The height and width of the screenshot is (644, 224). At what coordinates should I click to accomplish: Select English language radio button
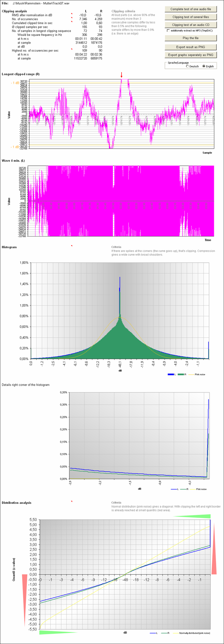coord(204,66)
